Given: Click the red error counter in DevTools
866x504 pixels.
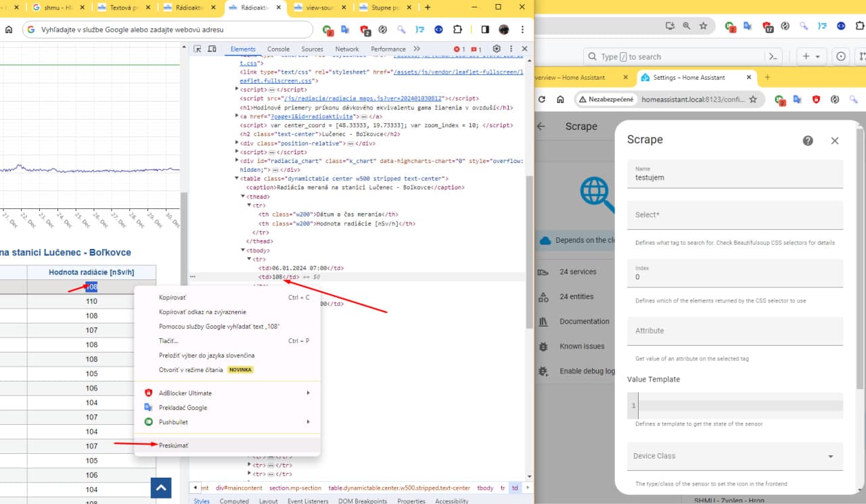Looking at the screenshot, I should tap(457, 49).
